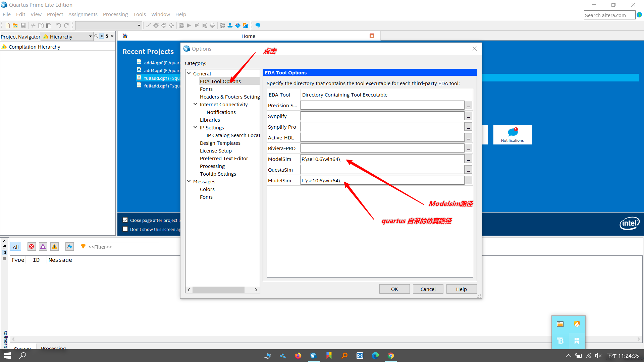
Task: Click the OK button in the Options dialog
Action: point(394,289)
